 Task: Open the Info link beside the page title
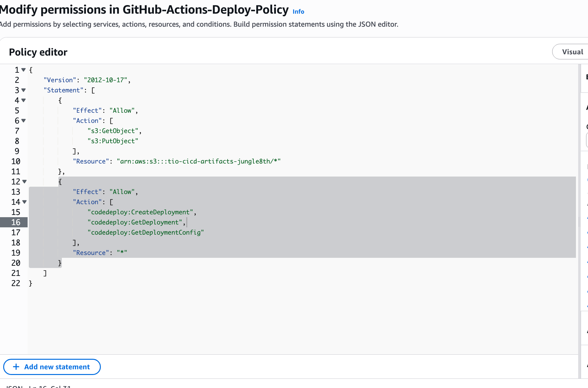click(298, 11)
